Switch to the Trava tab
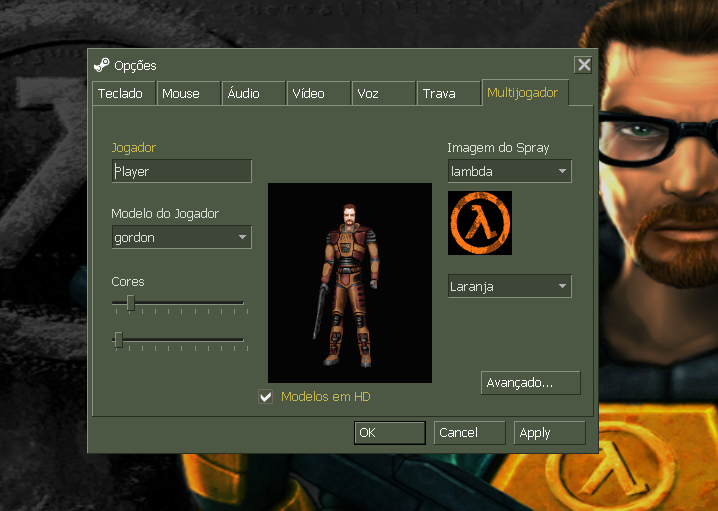 (449, 93)
